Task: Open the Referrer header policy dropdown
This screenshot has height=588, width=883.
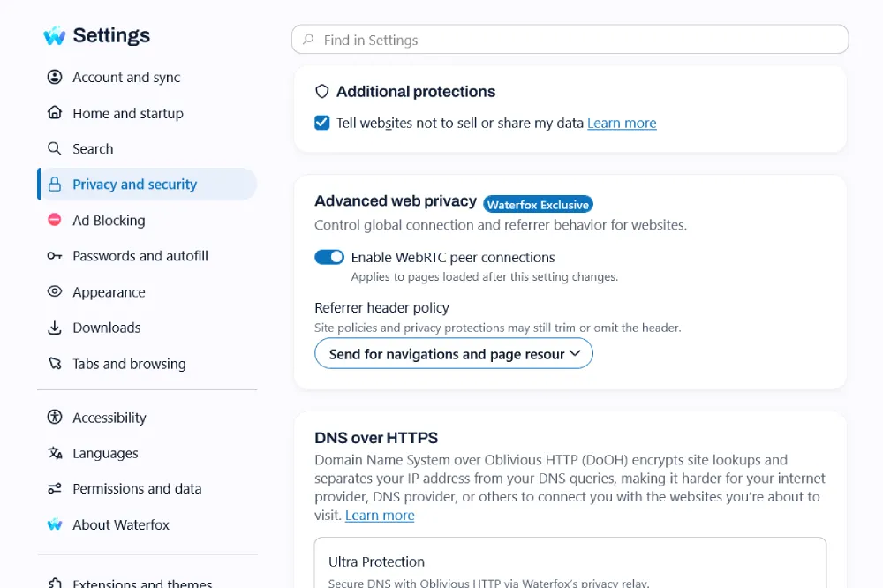Action: coord(454,354)
